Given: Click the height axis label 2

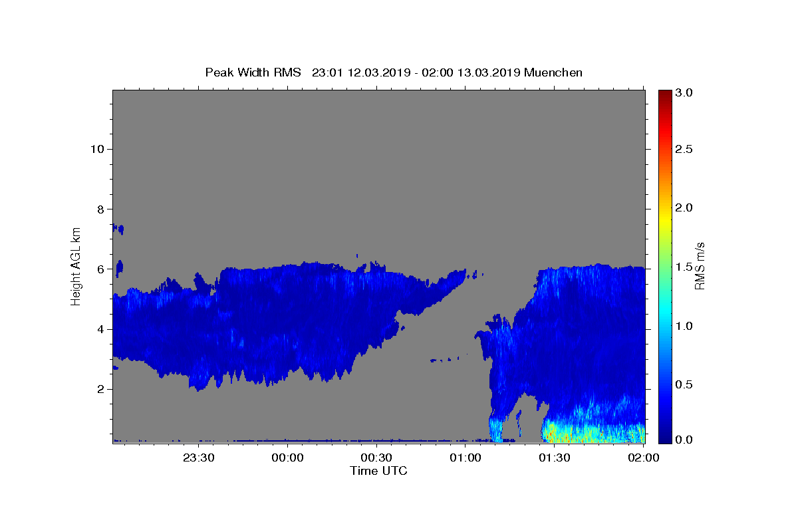Looking at the screenshot, I should point(100,389).
